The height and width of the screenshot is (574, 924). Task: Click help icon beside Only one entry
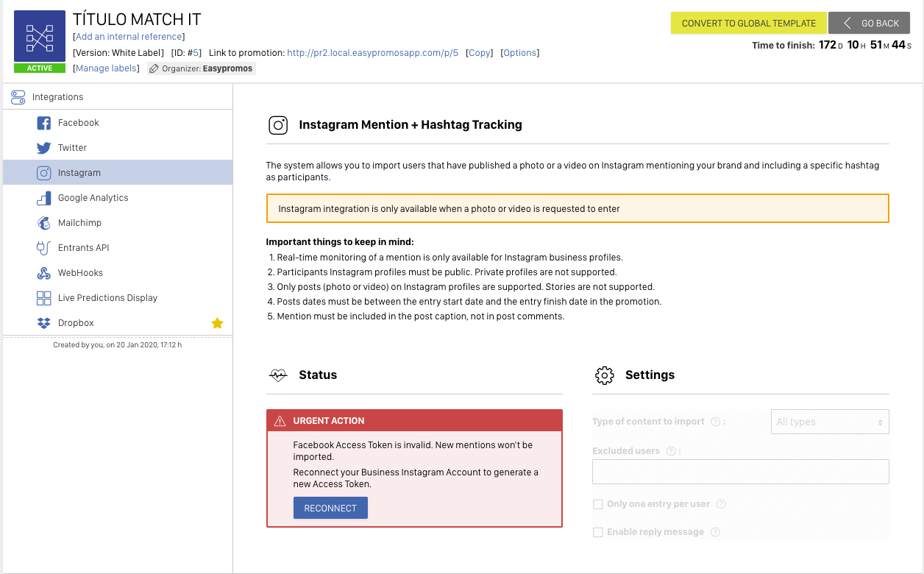tap(721, 504)
